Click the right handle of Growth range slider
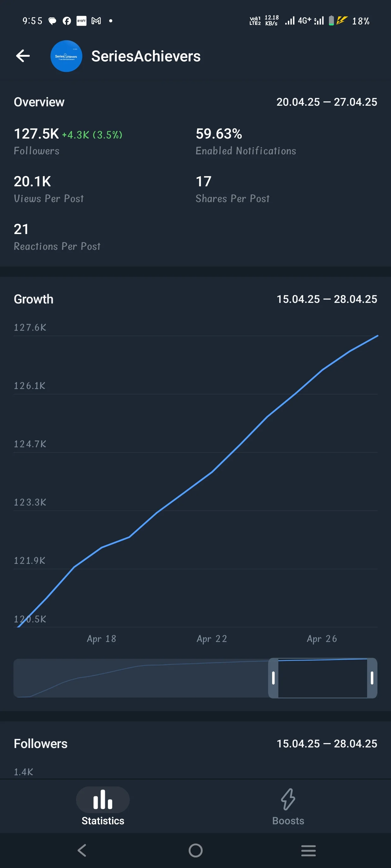 (x=372, y=678)
